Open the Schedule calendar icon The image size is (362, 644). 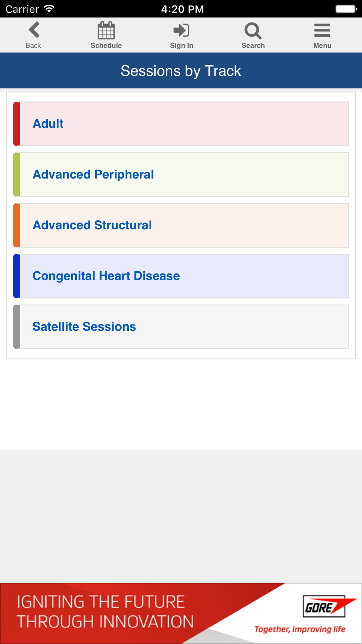[x=106, y=30]
